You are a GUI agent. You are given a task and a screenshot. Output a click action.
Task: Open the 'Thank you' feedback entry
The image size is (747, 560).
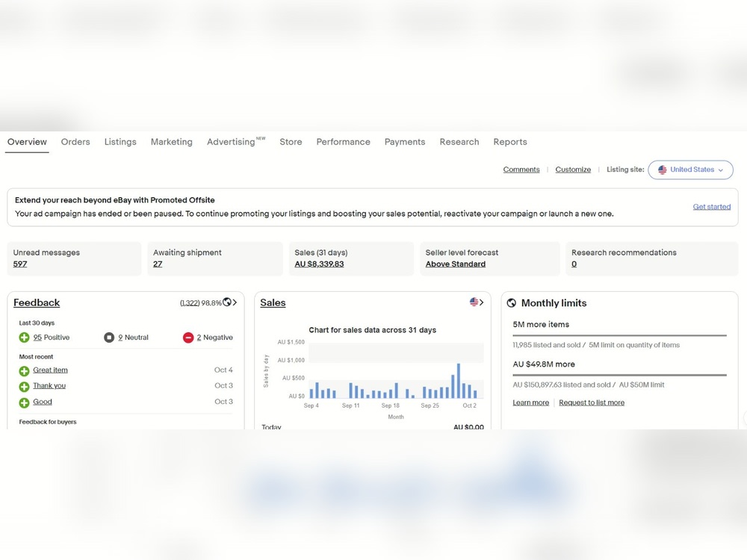(x=49, y=386)
